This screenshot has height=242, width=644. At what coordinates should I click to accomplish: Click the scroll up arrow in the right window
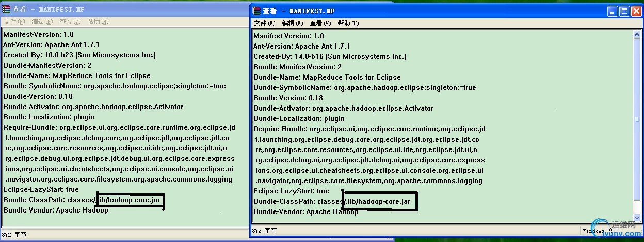[x=637, y=35]
